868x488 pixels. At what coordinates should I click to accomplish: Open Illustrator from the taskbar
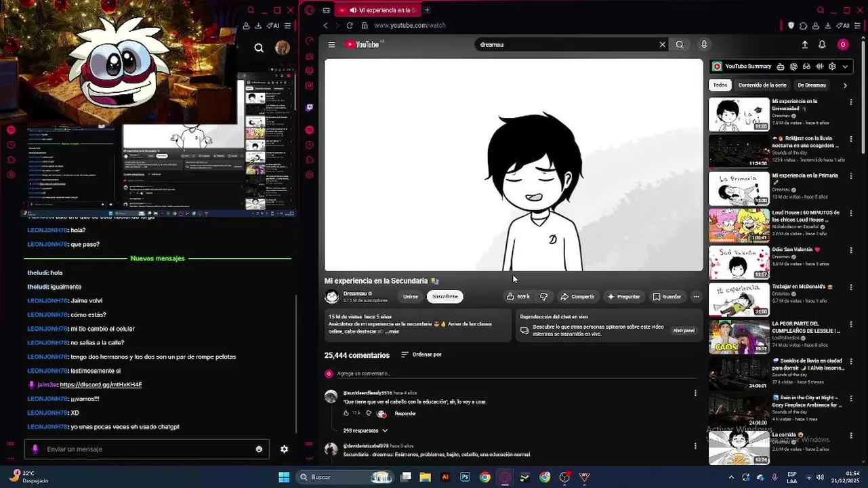pyautogui.click(x=445, y=477)
